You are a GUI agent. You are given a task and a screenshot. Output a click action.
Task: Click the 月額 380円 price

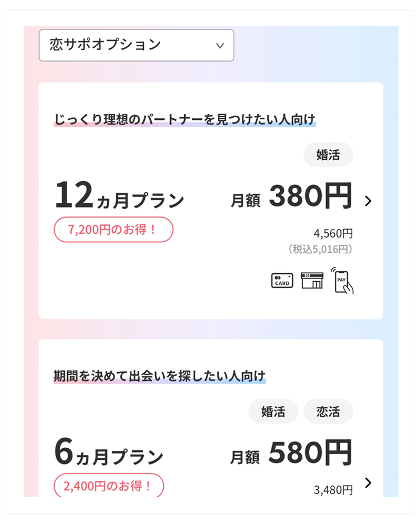(x=291, y=197)
